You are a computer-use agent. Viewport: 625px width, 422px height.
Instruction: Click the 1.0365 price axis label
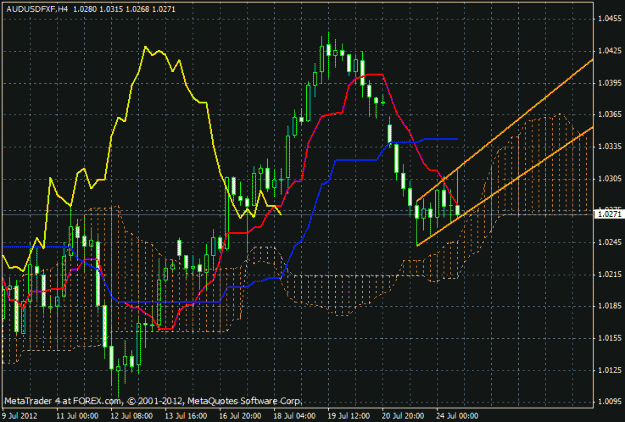tap(610, 115)
